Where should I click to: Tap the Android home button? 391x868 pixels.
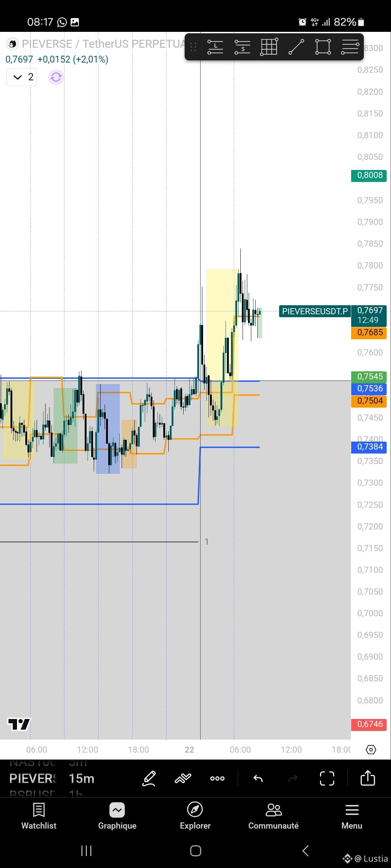(x=195, y=851)
